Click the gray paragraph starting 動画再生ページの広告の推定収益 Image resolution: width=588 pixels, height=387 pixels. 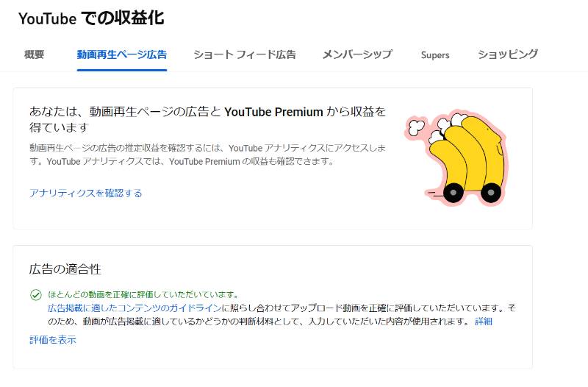pos(207,155)
